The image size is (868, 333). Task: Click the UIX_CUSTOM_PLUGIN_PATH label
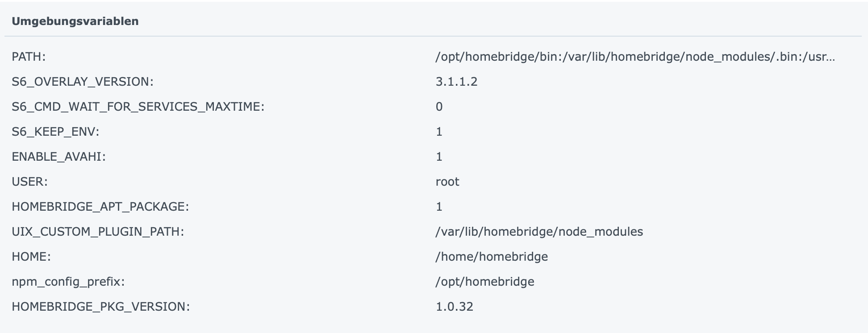pyautogui.click(x=98, y=232)
